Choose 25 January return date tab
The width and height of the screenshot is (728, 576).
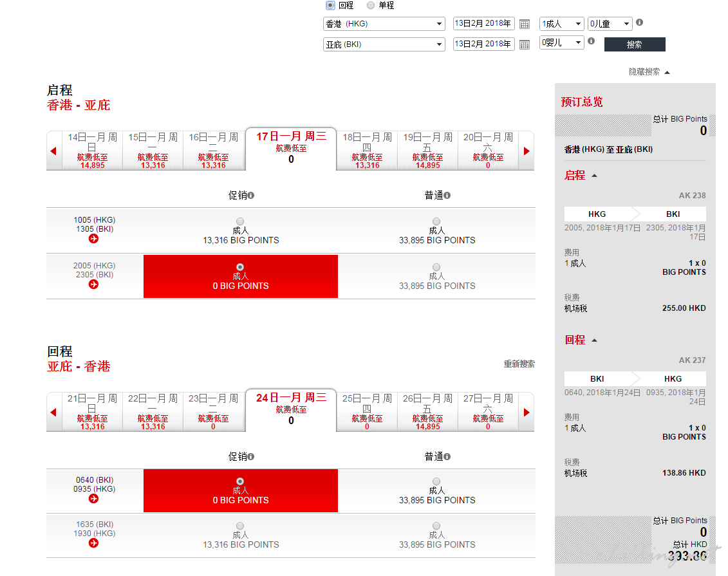(x=368, y=412)
